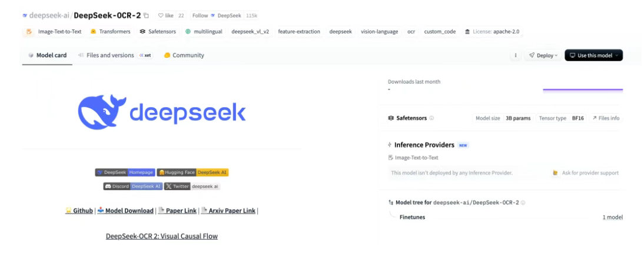
Task: Click the Safetensors info icon
Action: click(431, 118)
